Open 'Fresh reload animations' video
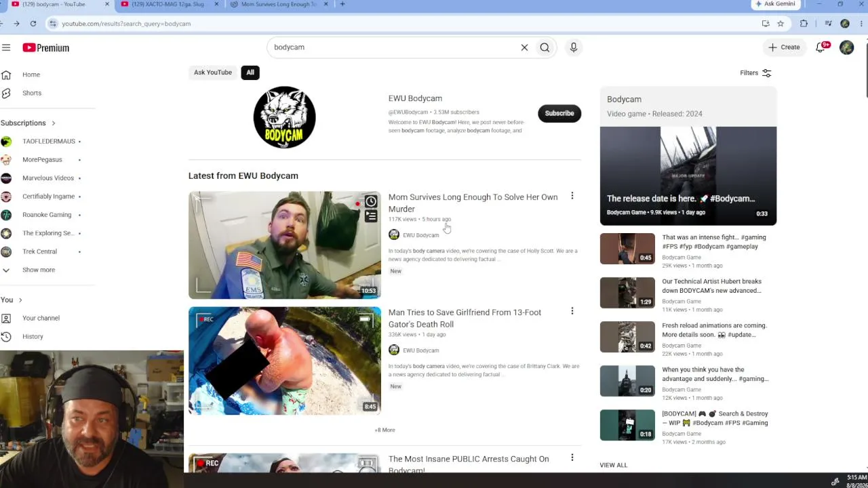Screen dimensions: 868x488 click(x=714, y=330)
